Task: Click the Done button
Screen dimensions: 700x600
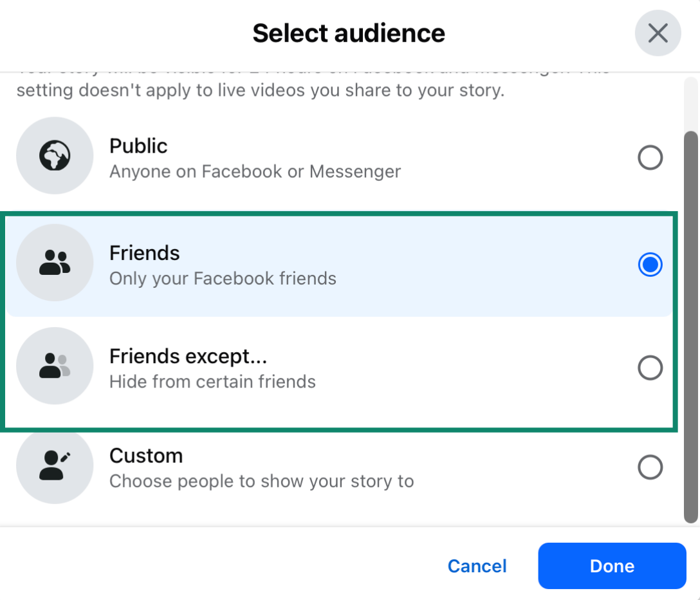Action: tap(611, 566)
